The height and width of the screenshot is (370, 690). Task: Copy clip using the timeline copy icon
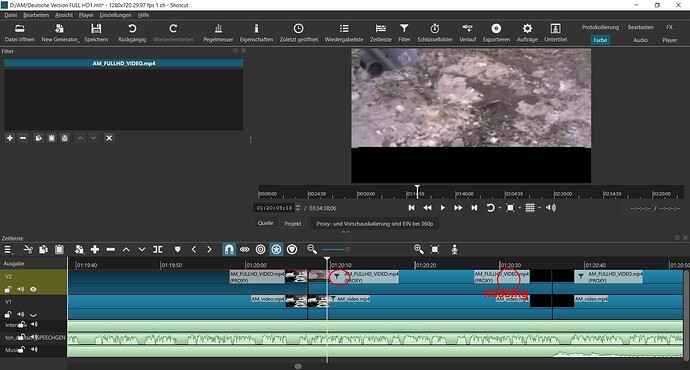[43, 249]
